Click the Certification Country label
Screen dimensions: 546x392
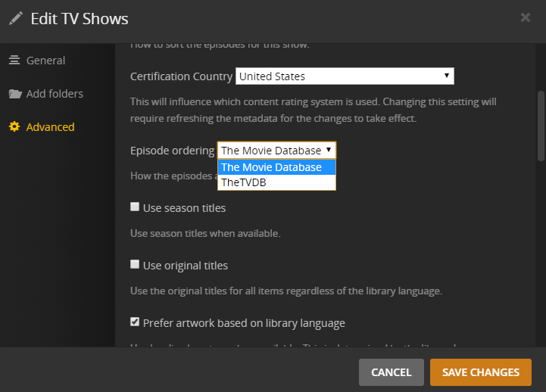tap(181, 76)
